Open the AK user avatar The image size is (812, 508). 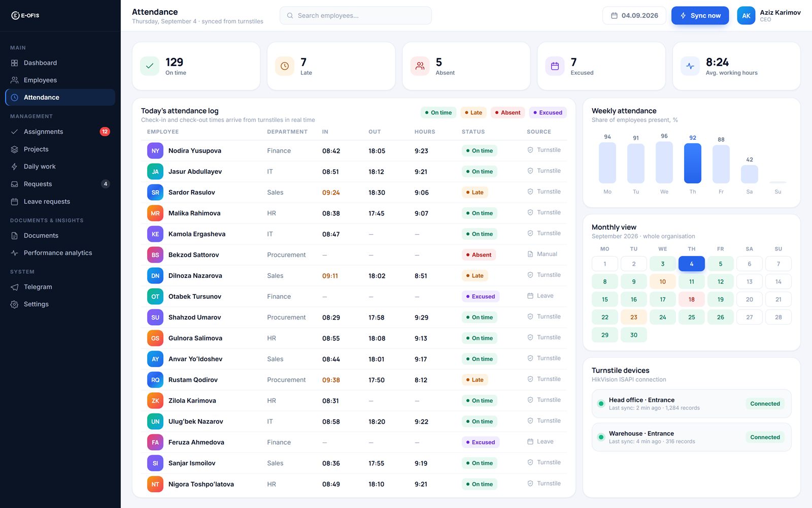(x=746, y=16)
